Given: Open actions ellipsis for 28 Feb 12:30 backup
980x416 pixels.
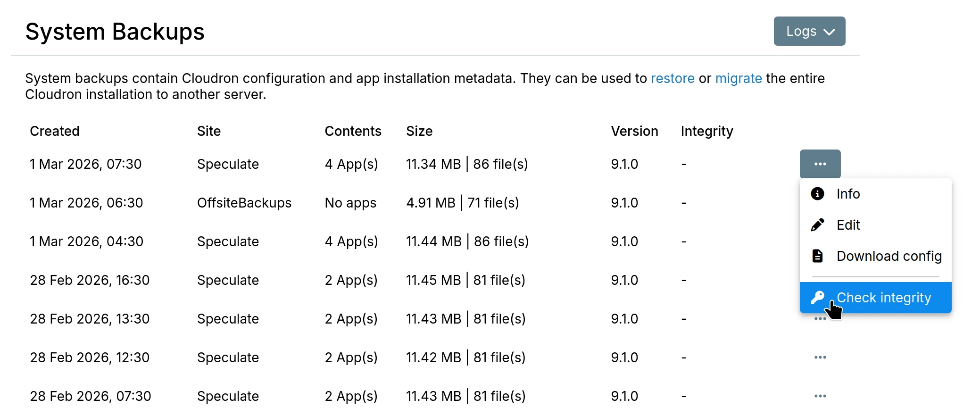Looking at the screenshot, I should (x=820, y=358).
